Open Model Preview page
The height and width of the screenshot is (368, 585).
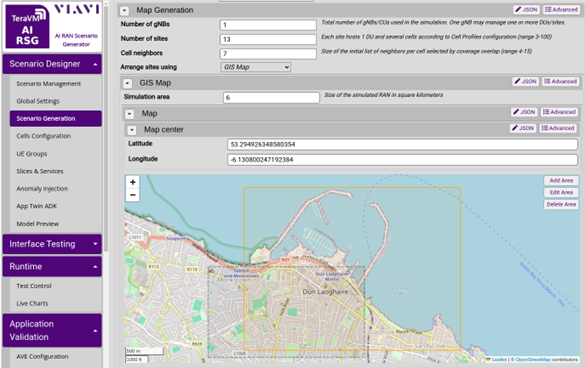38,224
